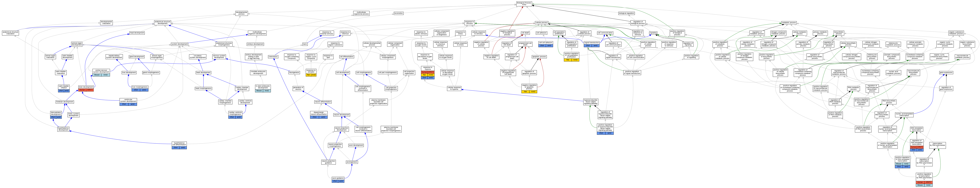Click the 'regulation of gene expression' node
Image resolution: width=980 pixels, height=188 pixels.
946,88
